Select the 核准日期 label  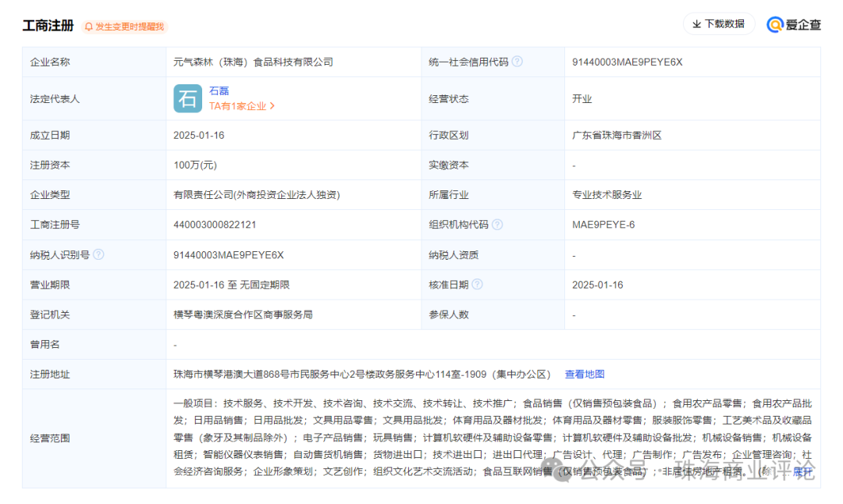[x=448, y=285]
